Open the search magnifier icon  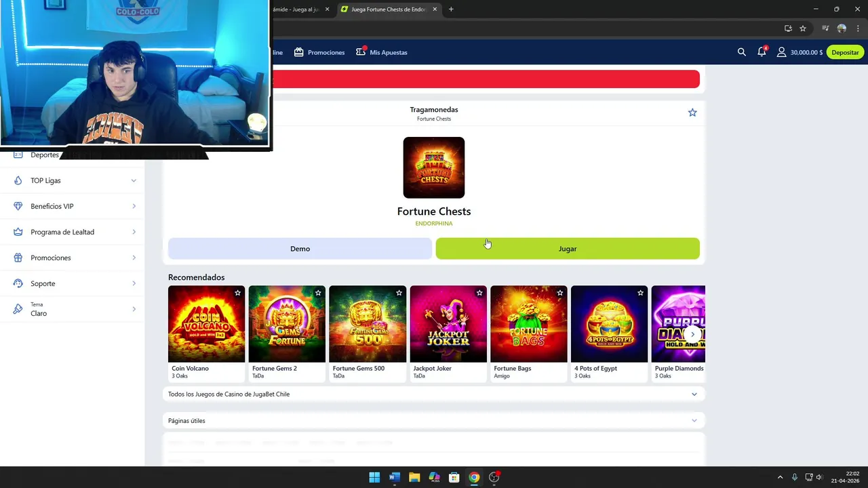pos(741,52)
